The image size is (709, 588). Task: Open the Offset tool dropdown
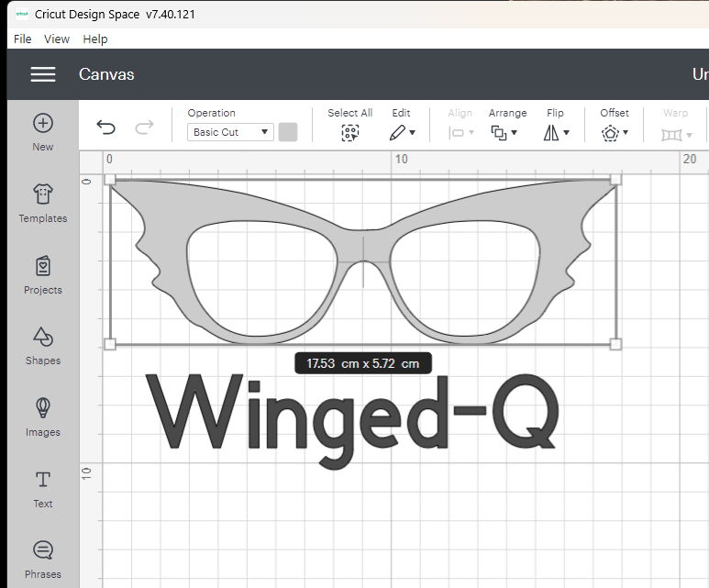coord(615,133)
